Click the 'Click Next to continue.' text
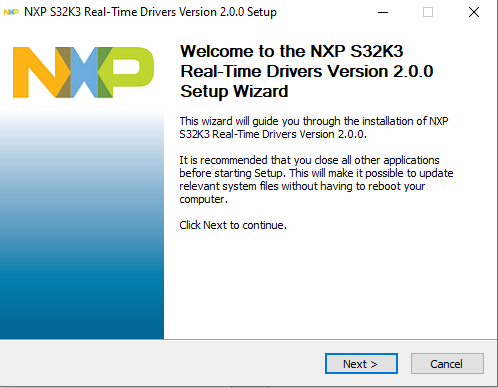Image resolution: width=498 pixels, height=388 pixels. 233,225
